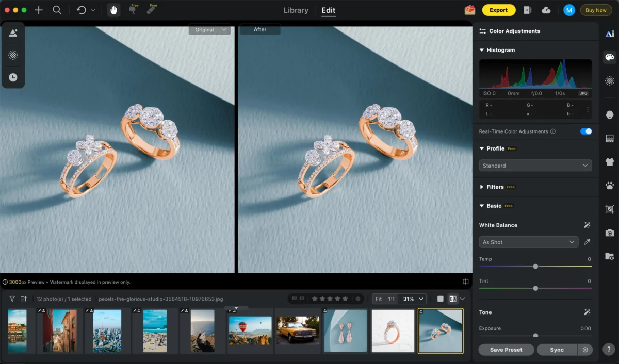Select the bandage healing tool

(x=151, y=10)
